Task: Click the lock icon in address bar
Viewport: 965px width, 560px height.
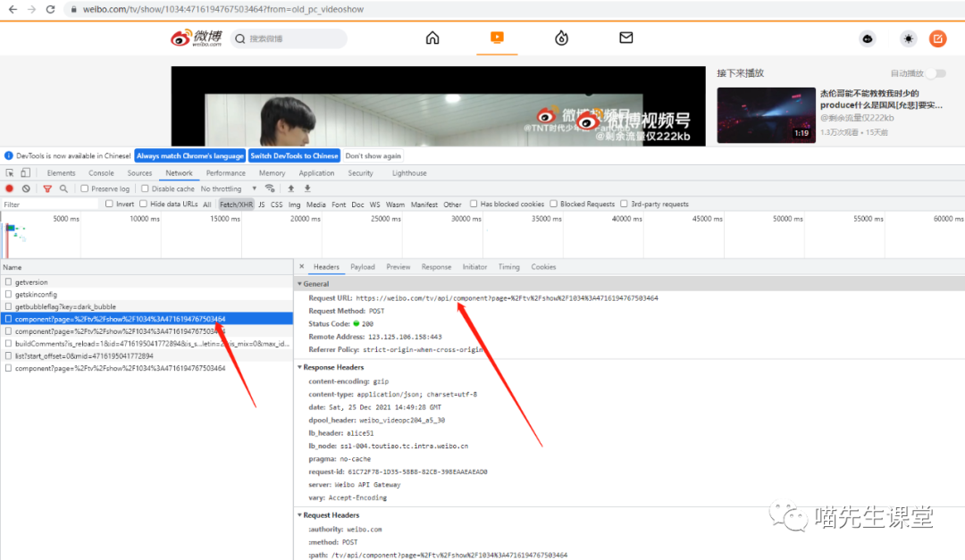Action: 73,9
